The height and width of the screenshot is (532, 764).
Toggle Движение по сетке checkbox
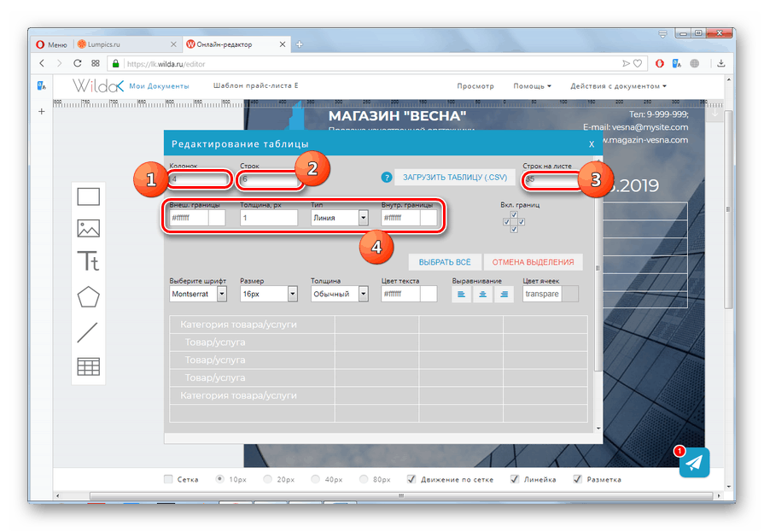[x=411, y=479]
